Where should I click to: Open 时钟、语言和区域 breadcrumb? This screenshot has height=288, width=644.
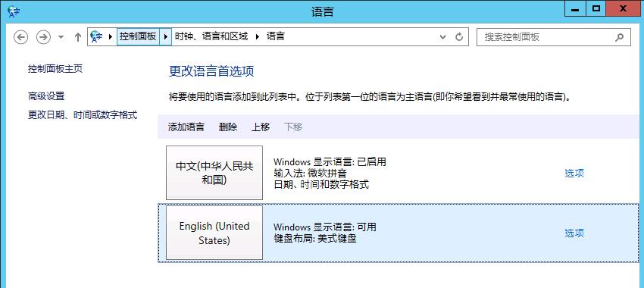point(211,36)
